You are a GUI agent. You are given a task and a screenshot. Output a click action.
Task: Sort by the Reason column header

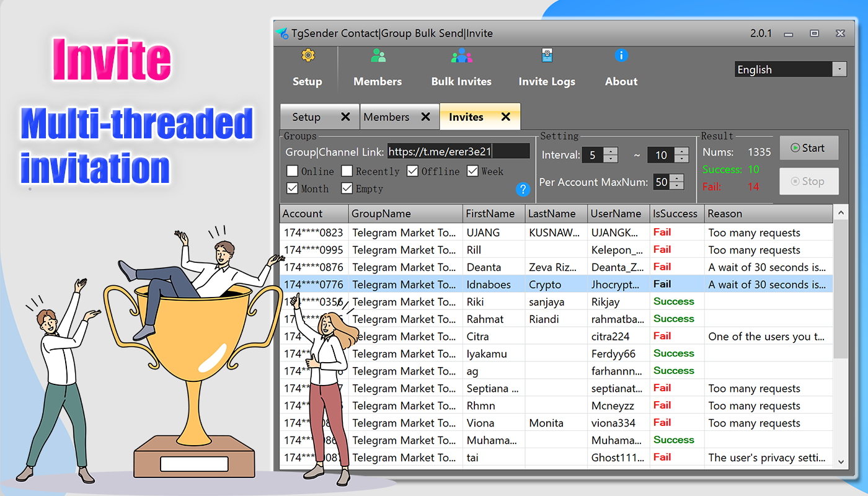769,213
